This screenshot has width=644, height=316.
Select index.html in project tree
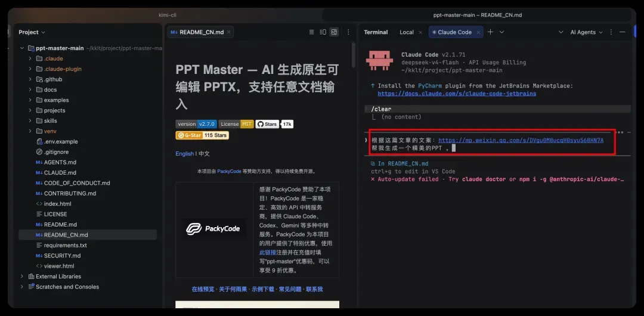pyautogui.click(x=57, y=204)
